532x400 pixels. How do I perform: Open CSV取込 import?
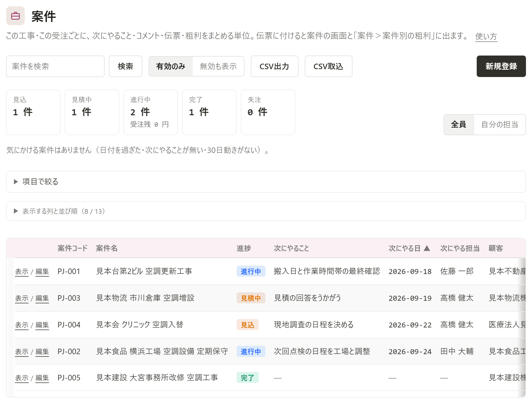[x=328, y=66]
